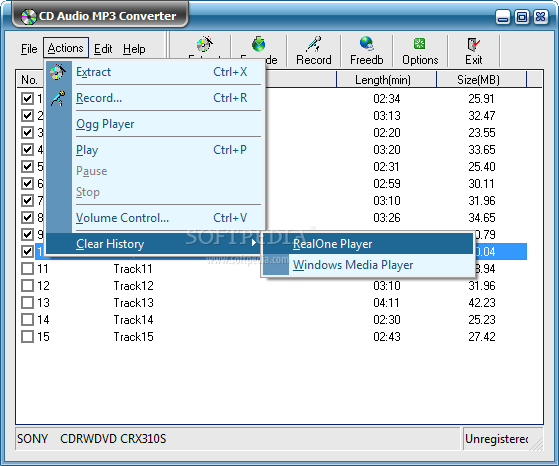Click the Encode globe toolbar icon
This screenshot has width=559, height=466.
coord(258,44)
